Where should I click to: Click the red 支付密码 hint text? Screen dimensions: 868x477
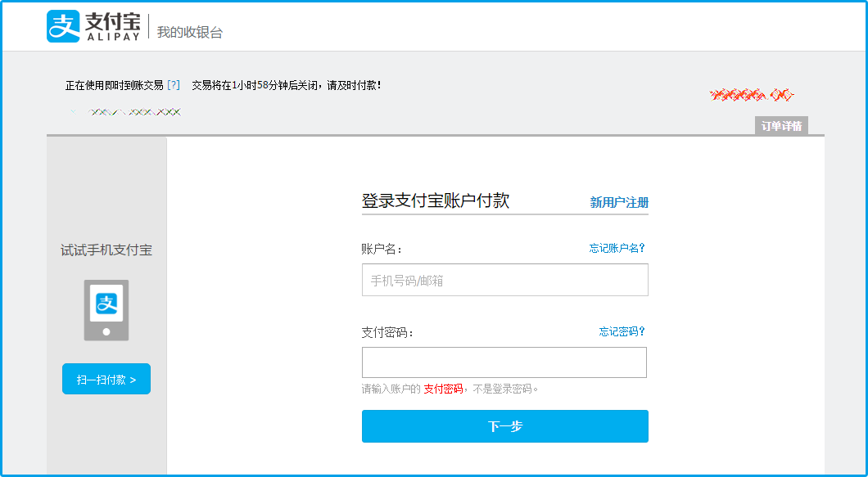click(443, 389)
